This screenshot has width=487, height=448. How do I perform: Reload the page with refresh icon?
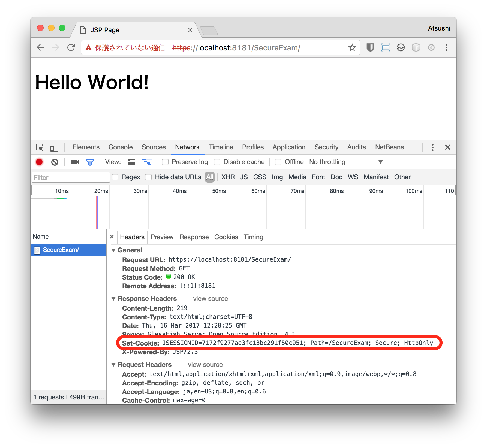pos(71,48)
